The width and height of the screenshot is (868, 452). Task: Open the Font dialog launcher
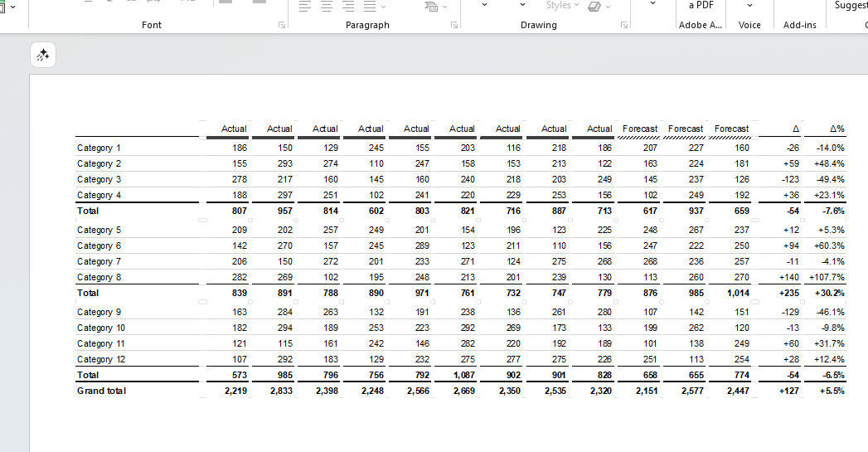(282, 26)
